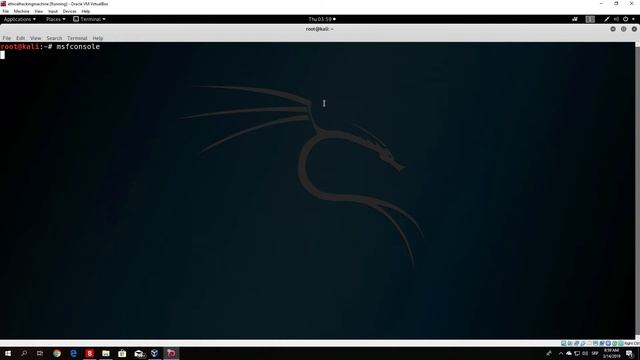The height and width of the screenshot is (360, 640).
Task: Open the Kali Places menu
Action: [x=56, y=19]
